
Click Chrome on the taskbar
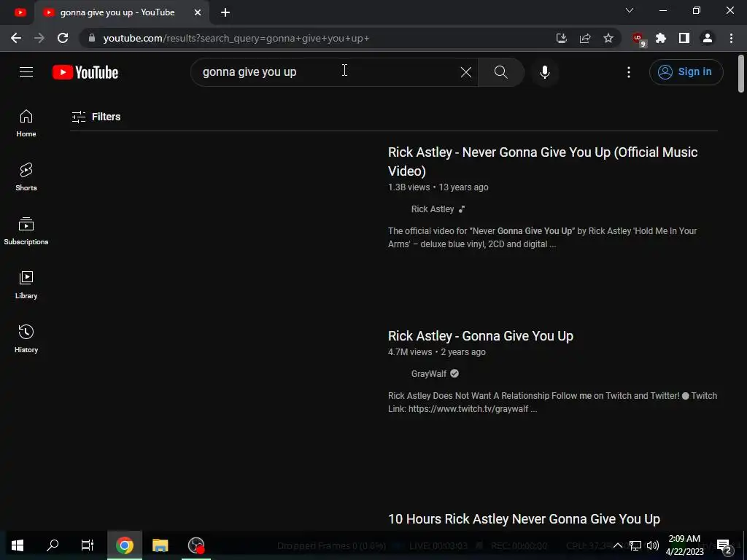124,545
